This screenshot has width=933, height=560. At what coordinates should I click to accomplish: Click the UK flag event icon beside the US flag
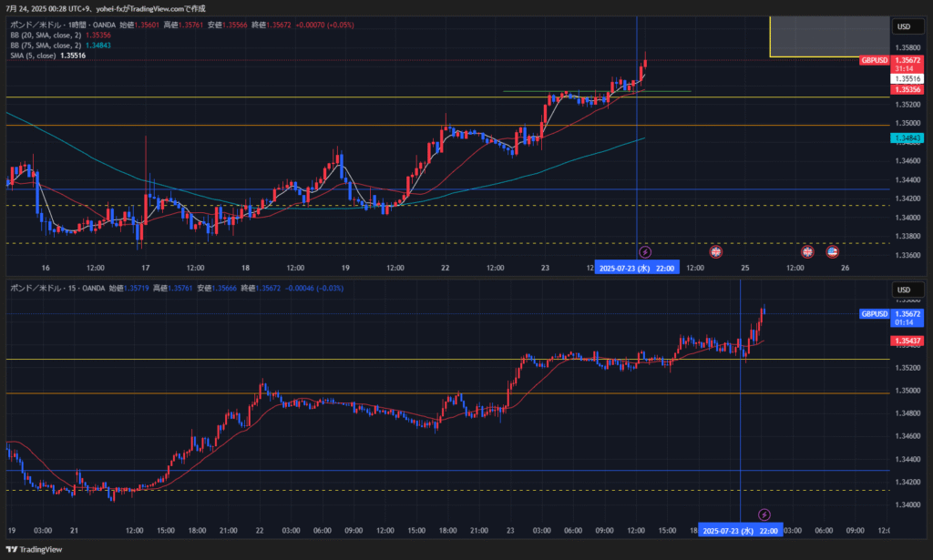807,251
